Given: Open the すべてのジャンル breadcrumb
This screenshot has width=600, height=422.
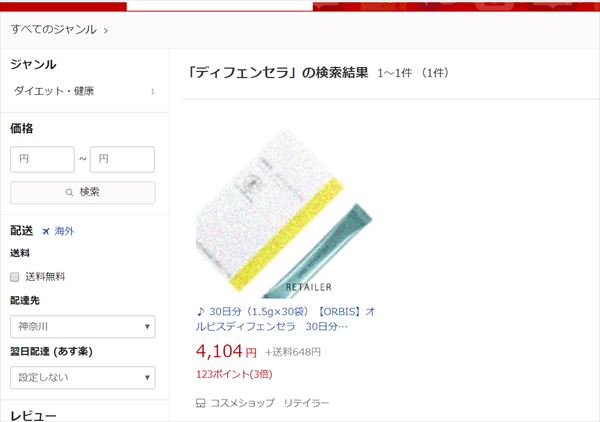Looking at the screenshot, I should coord(54,29).
